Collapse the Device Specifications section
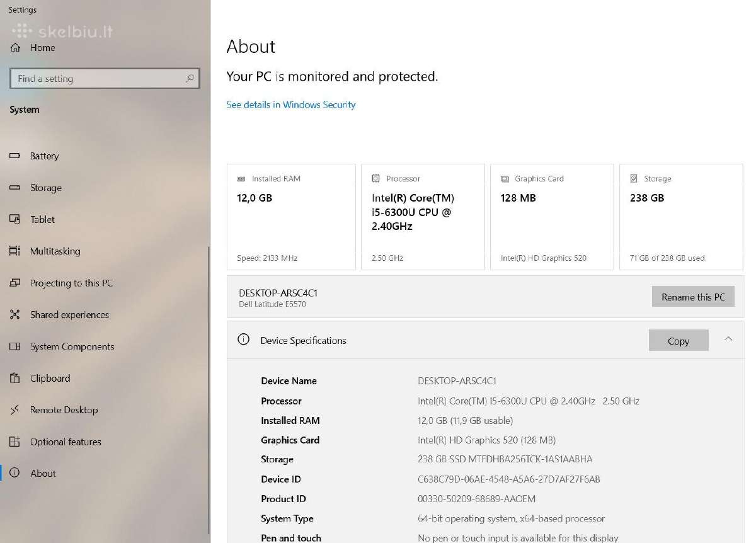 [728, 339]
